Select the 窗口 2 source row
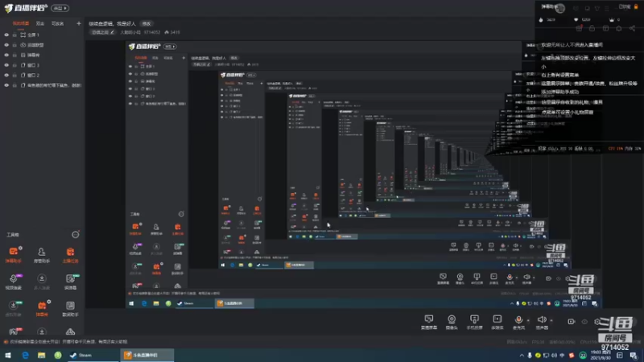Image resolution: width=644 pixels, height=362 pixels. [x=43, y=75]
